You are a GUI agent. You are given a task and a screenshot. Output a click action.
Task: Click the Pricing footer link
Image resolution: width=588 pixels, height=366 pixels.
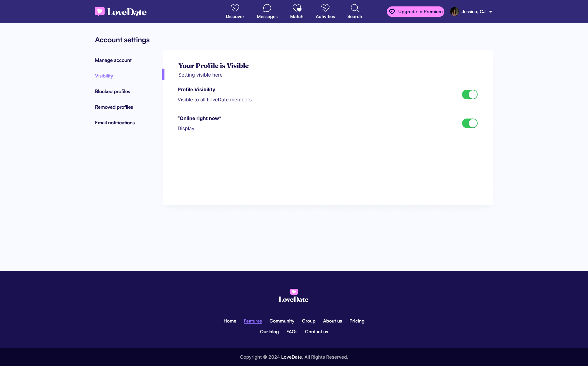(x=356, y=321)
